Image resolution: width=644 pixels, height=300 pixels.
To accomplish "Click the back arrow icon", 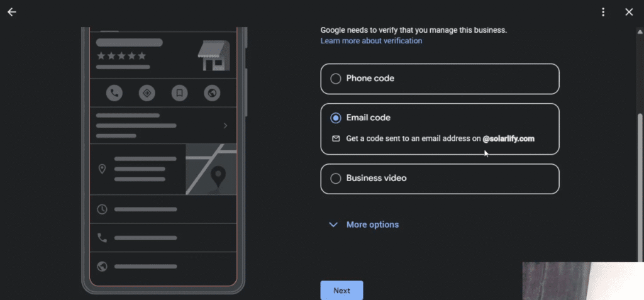I will (11, 12).
